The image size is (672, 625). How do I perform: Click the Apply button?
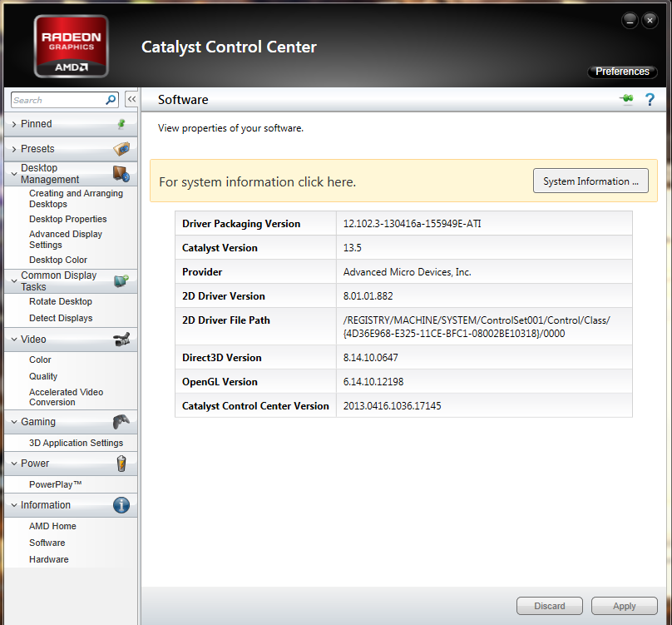624,606
